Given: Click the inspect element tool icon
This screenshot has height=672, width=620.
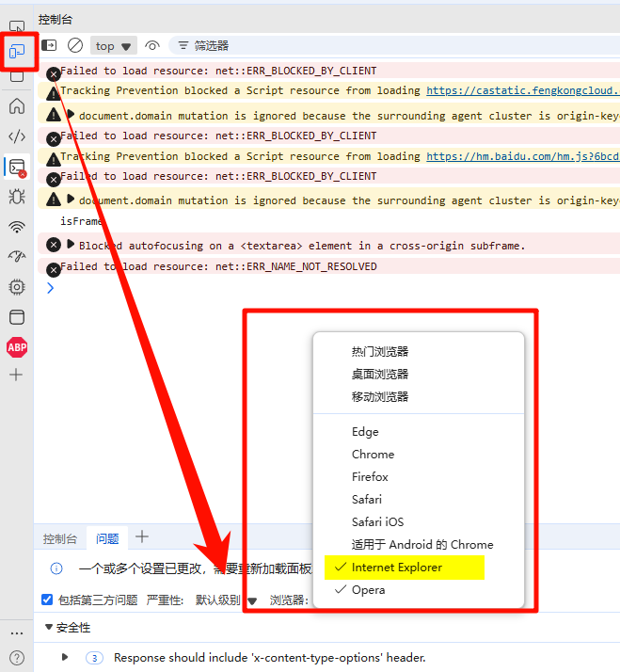Looking at the screenshot, I should coord(17,26).
